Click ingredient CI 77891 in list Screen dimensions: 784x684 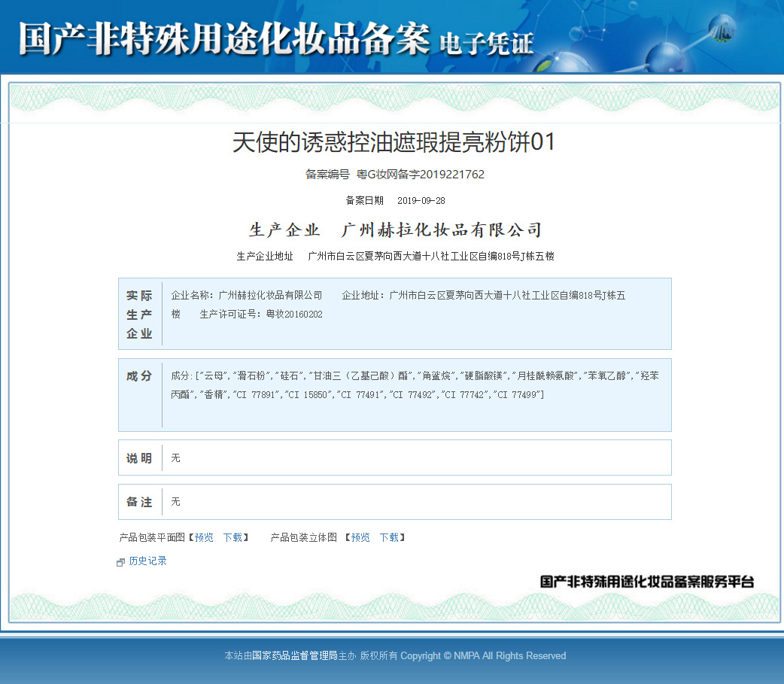pyautogui.click(x=256, y=395)
